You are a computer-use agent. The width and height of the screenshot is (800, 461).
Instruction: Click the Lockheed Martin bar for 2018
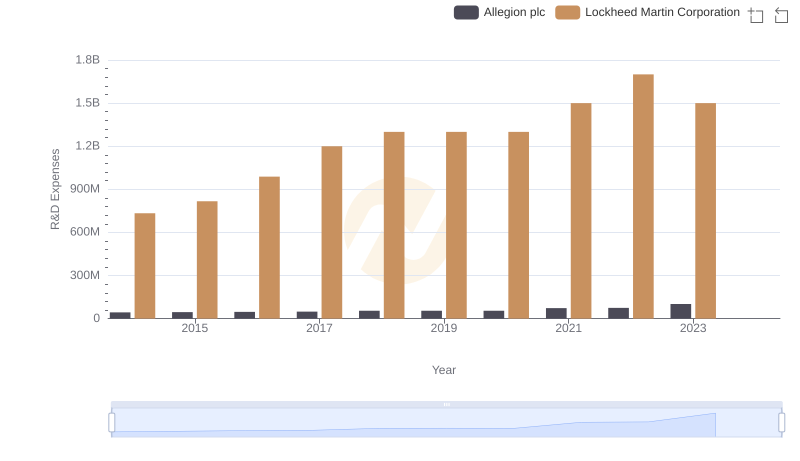click(394, 225)
